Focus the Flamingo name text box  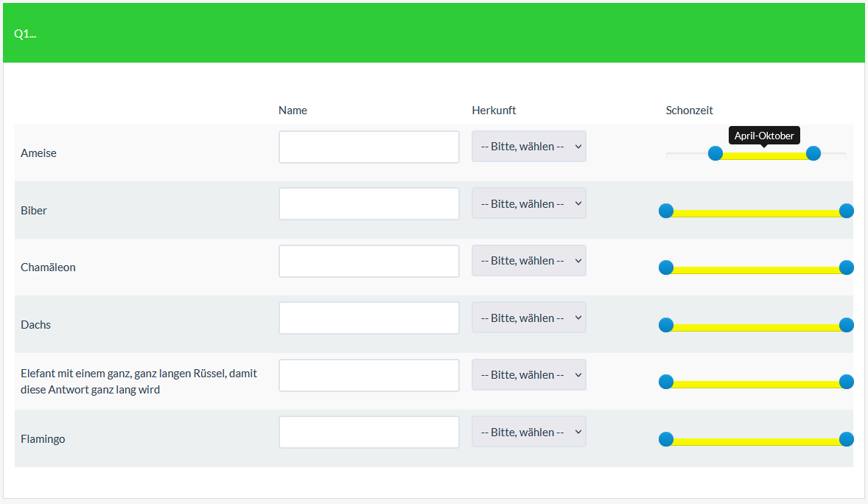click(368, 432)
